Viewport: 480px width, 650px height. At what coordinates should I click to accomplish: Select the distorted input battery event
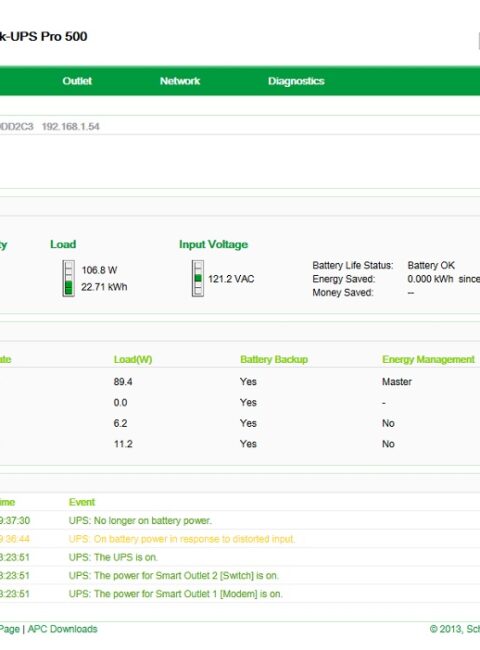point(182,539)
